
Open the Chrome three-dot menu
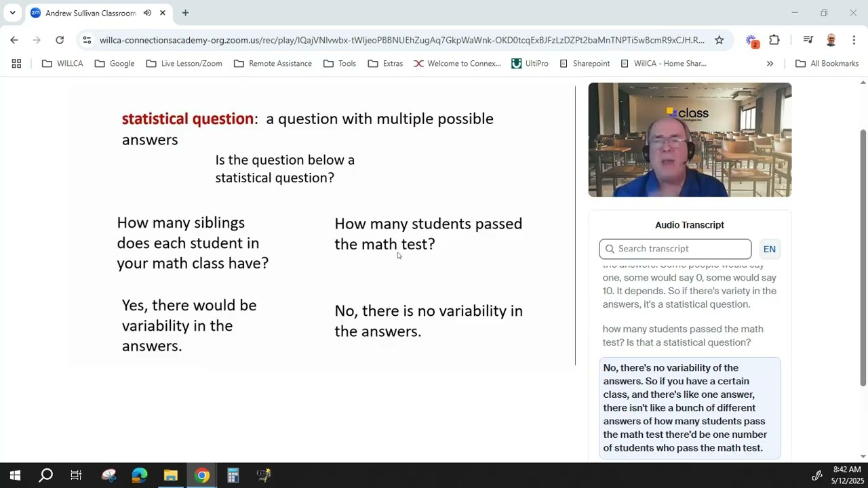pyautogui.click(x=854, y=40)
